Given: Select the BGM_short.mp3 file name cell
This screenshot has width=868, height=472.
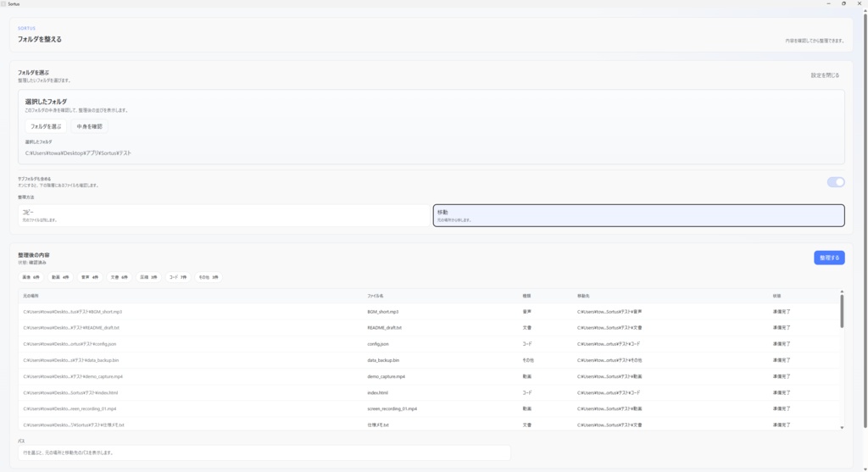Looking at the screenshot, I should [382, 312].
